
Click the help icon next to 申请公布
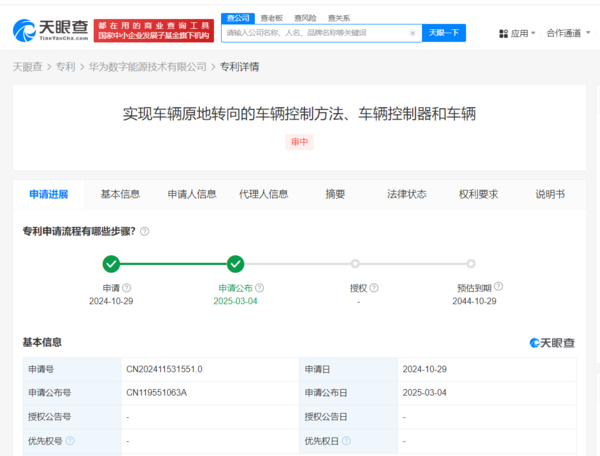click(266, 288)
